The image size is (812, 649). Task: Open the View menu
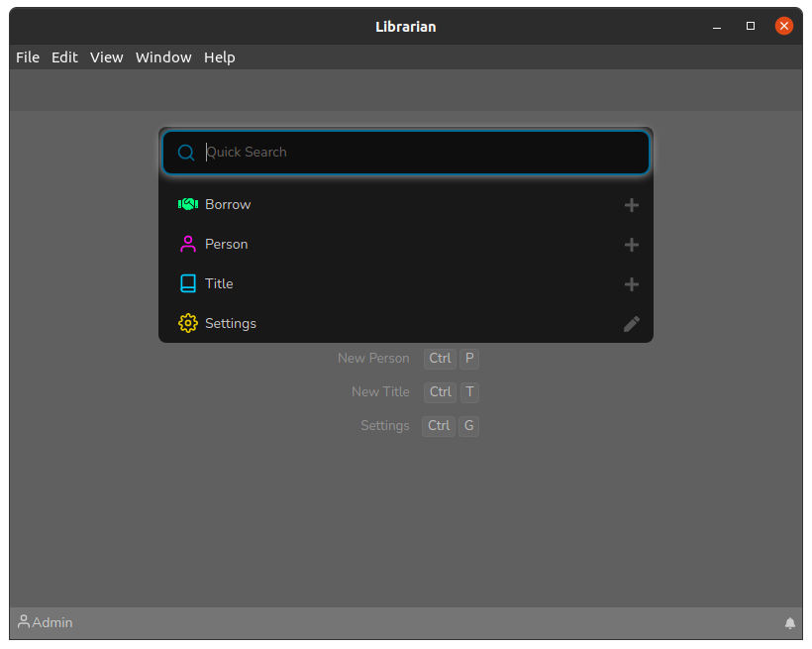tap(106, 57)
